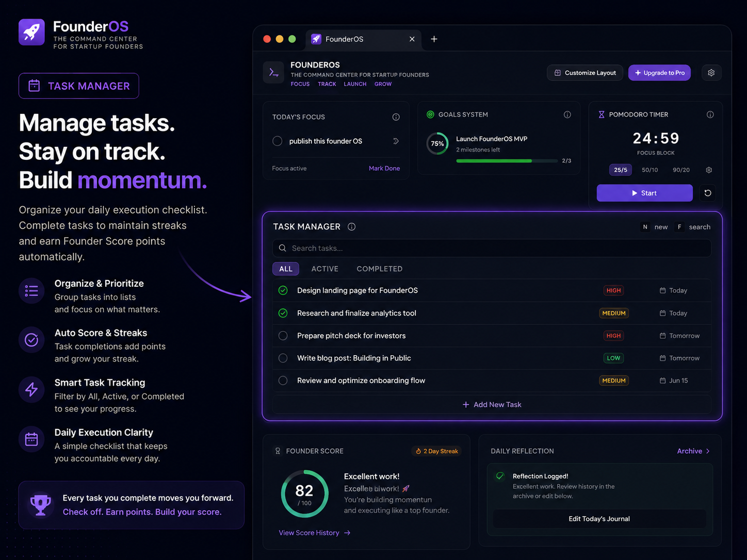Expand the publish this founder OS chevron

pos(396,141)
